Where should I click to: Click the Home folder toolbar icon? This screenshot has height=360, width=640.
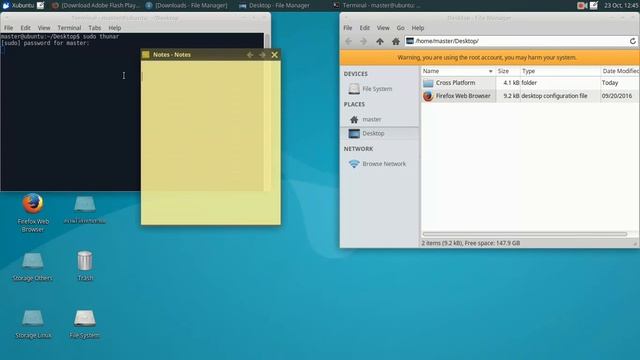click(396, 41)
